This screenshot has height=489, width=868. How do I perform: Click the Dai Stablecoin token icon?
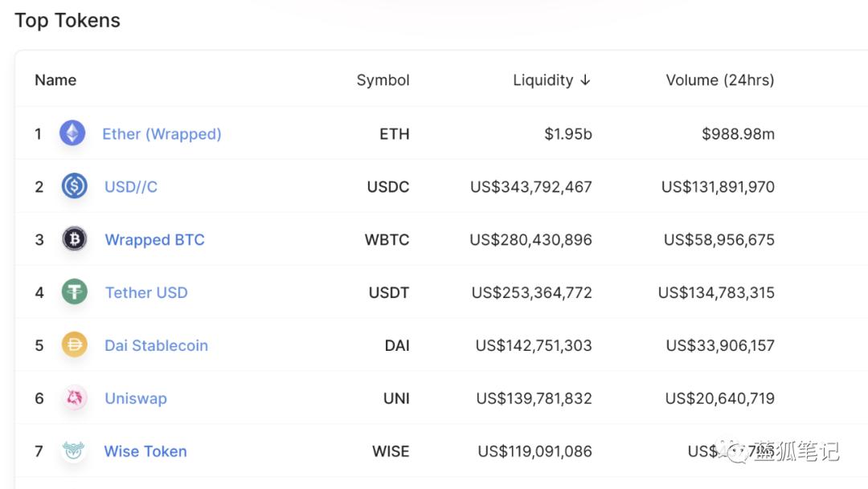[74, 344]
